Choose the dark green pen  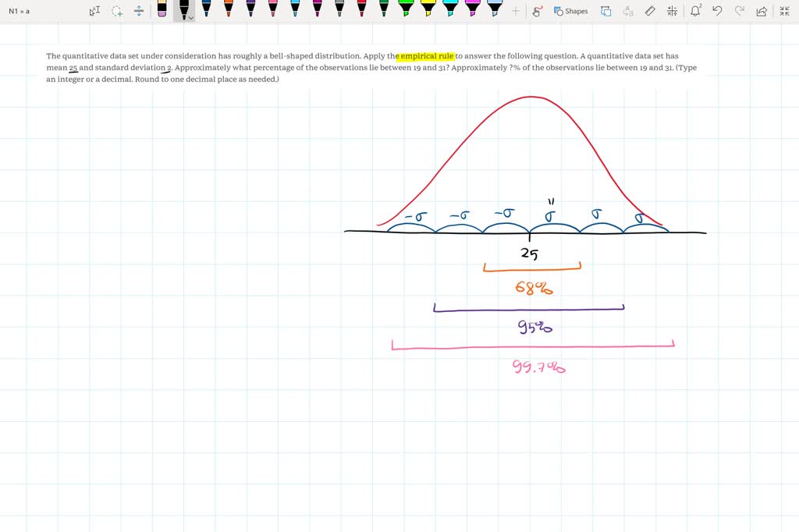point(384,9)
